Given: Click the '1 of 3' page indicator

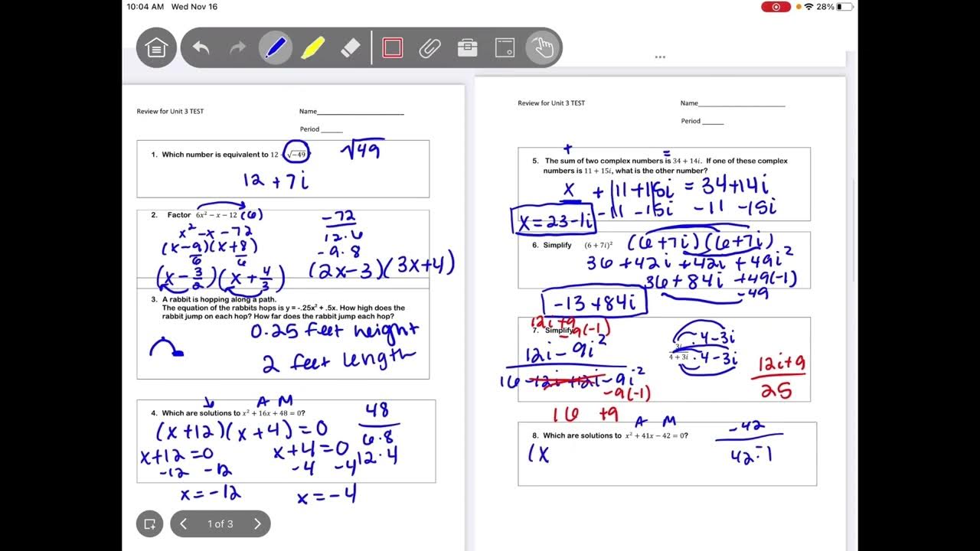Looking at the screenshot, I should pyautogui.click(x=220, y=524).
